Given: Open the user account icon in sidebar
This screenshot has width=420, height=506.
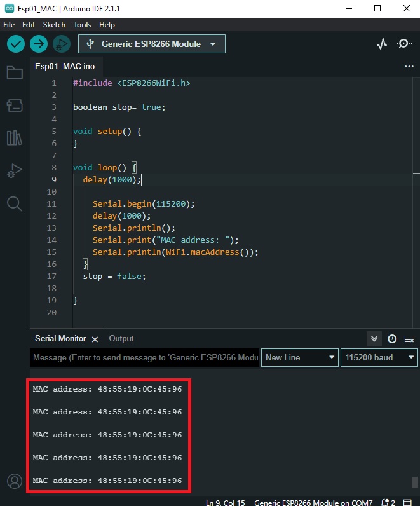Looking at the screenshot, I should (15, 481).
